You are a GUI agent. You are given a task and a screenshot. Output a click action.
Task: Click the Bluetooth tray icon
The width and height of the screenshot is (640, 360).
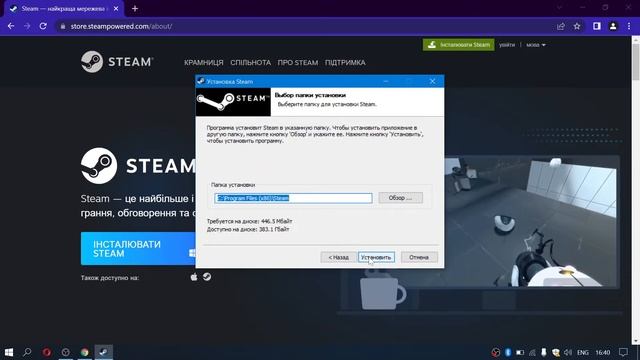pos(508,352)
